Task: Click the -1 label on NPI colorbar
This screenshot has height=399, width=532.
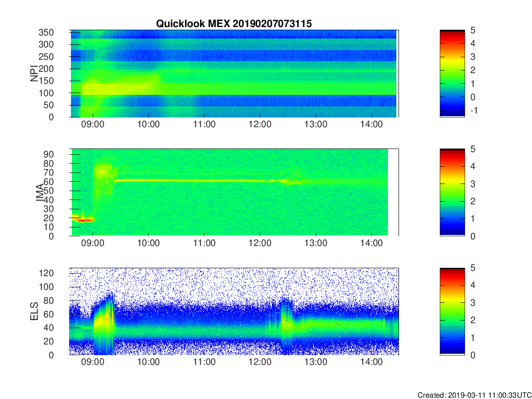Action: pos(473,110)
